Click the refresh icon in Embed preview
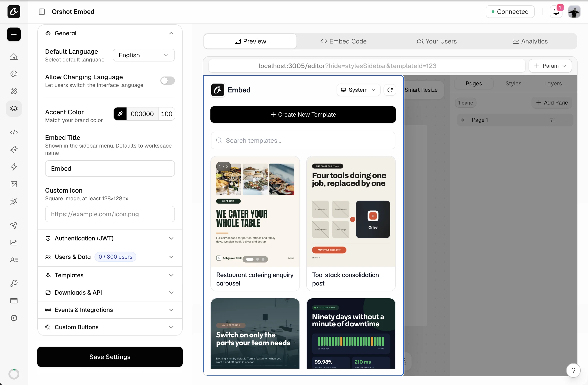The width and height of the screenshot is (588, 385). point(390,90)
